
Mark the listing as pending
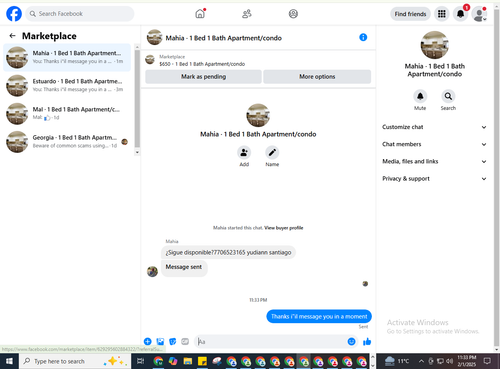[203, 77]
